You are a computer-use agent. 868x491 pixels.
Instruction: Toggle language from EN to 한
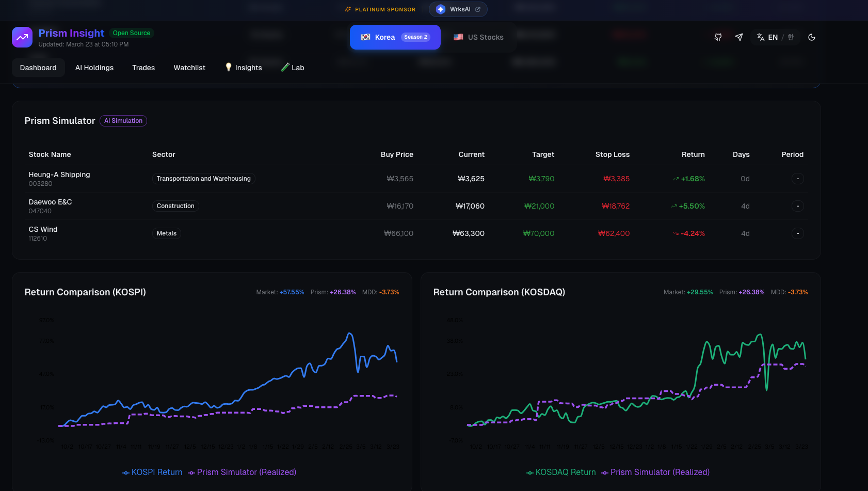[790, 37]
